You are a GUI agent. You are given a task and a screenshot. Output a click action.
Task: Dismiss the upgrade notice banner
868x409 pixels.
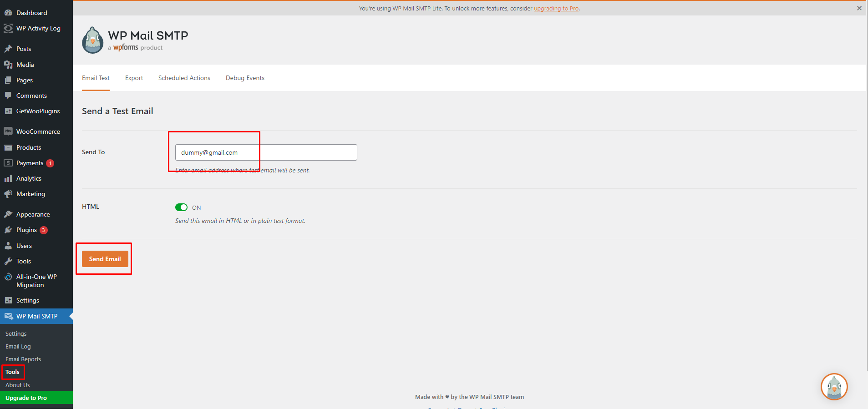point(859,8)
